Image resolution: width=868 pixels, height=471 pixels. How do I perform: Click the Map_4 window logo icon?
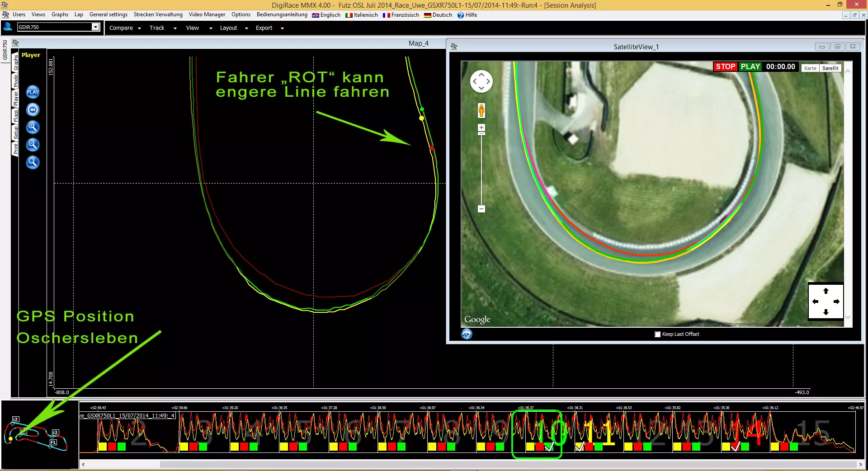tap(15, 43)
